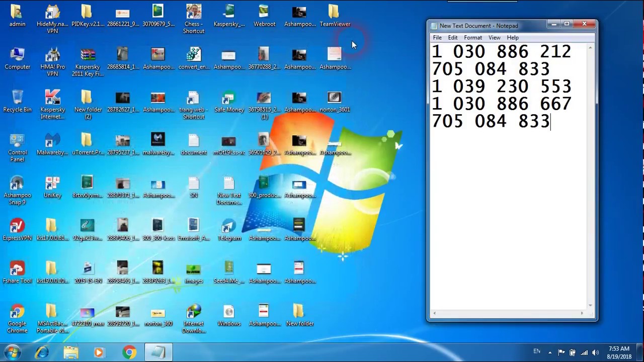Click the Notepad title bar text
Screen dimensions: 644x362
tap(478, 26)
